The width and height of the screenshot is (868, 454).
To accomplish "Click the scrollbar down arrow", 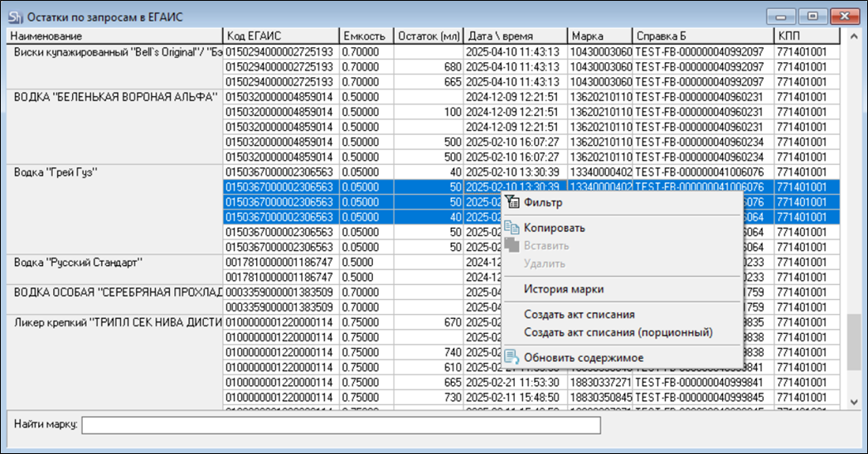I will [x=854, y=402].
